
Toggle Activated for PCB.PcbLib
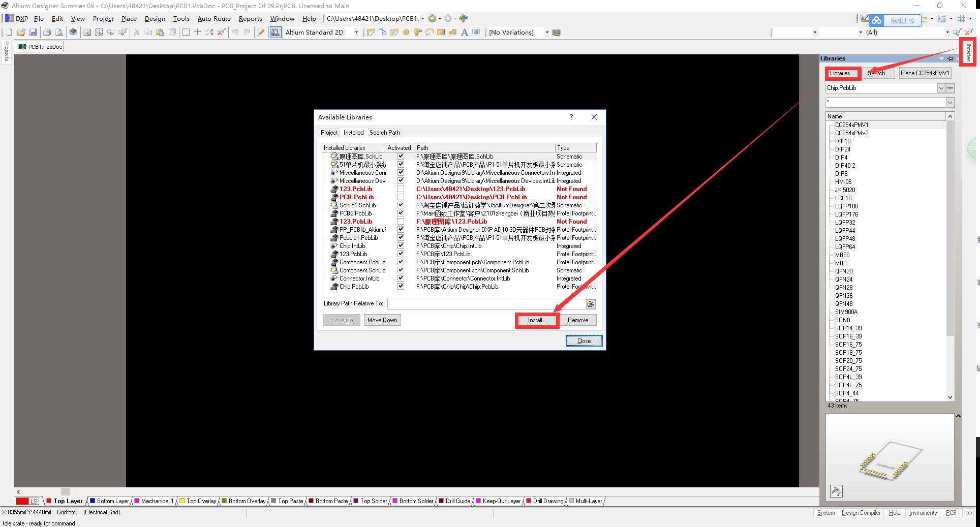tap(401, 197)
